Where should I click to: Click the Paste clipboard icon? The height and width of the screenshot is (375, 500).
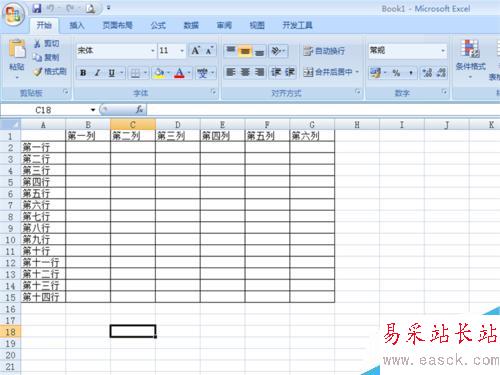17,49
